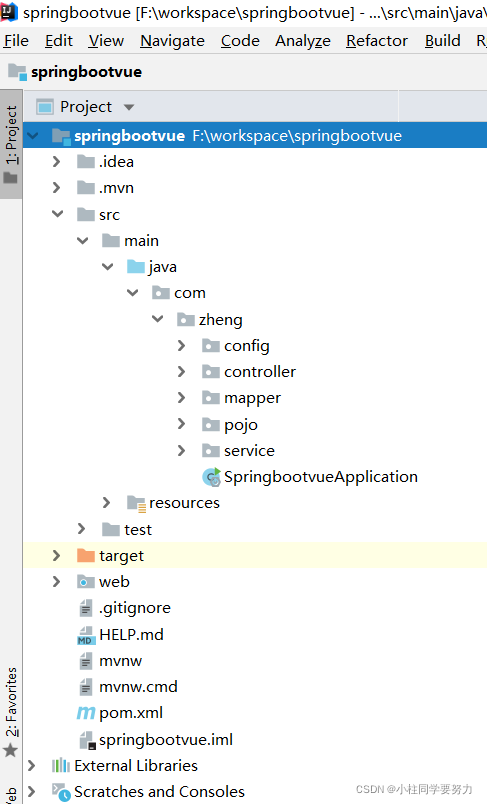The height and width of the screenshot is (804, 487).
Task: Select the mvnw.cmd file
Action: click(x=138, y=687)
